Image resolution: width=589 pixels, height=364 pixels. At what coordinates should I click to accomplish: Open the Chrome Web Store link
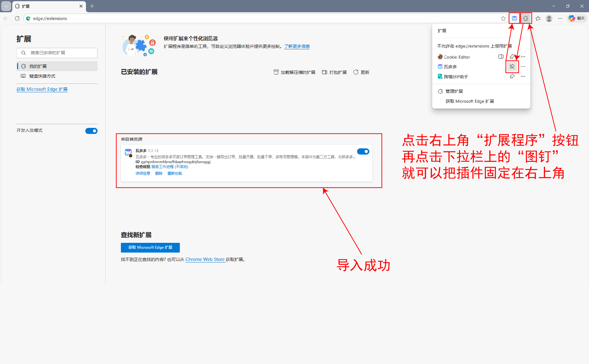205,259
